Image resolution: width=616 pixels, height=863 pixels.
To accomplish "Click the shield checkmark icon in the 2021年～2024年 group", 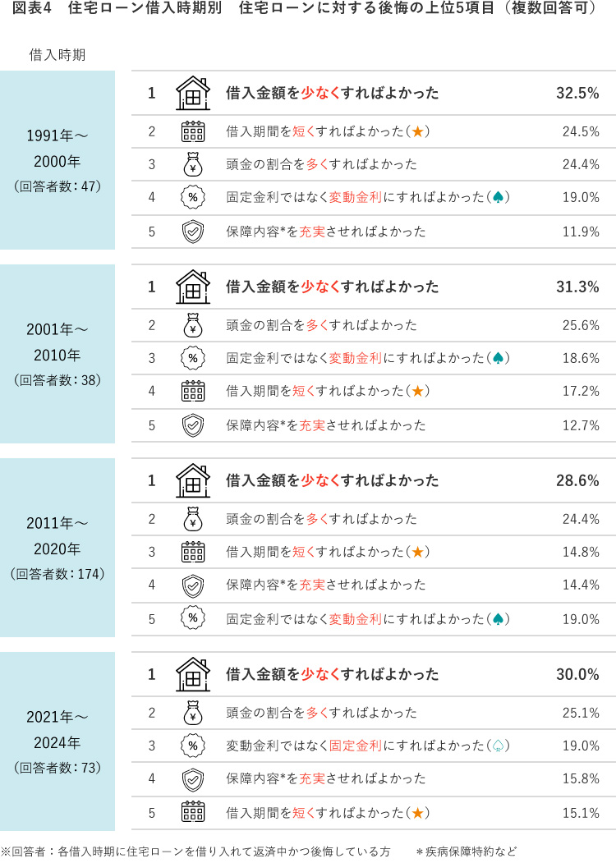I will [192, 778].
